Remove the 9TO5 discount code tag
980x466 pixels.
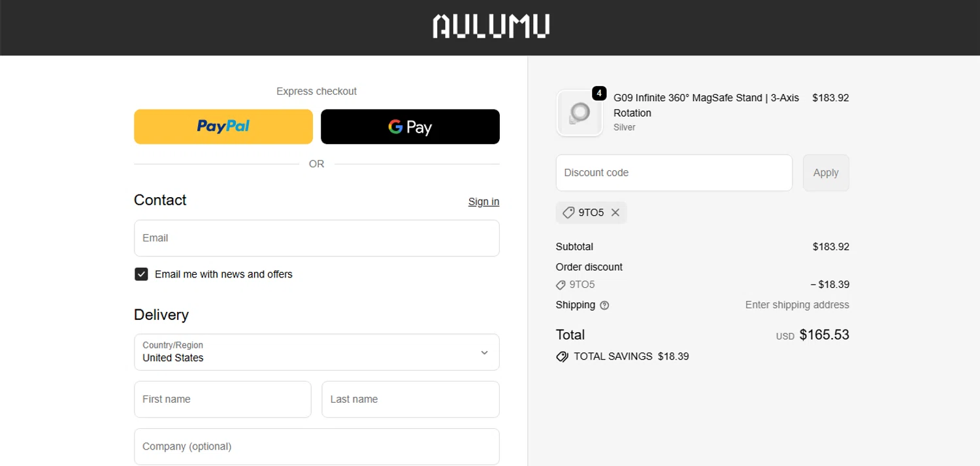(x=615, y=213)
